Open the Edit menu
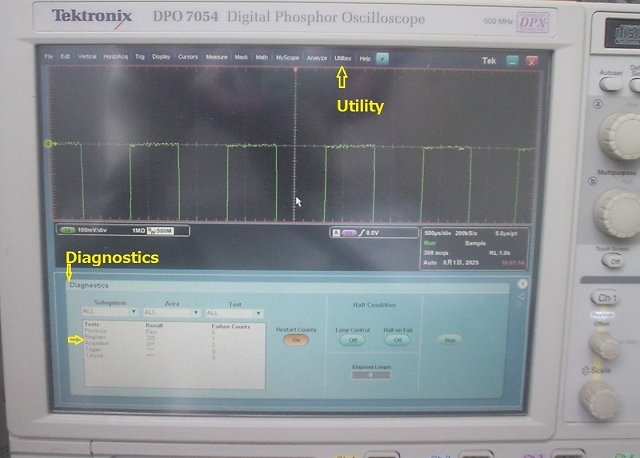 coord(65,56)
